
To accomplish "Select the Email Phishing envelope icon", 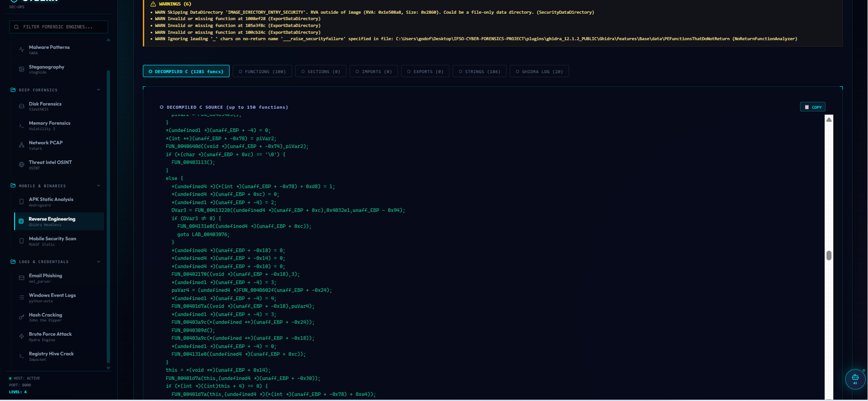I will coord(21,278).
